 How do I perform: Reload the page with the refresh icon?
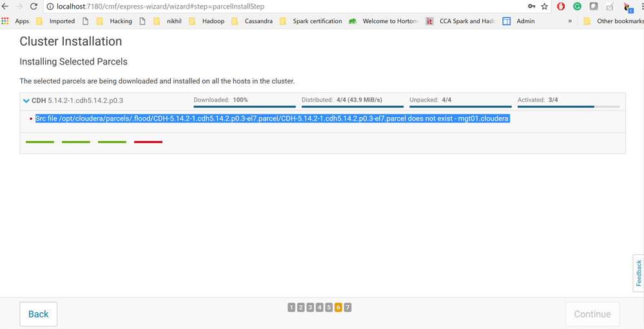[x=34, y=6]
